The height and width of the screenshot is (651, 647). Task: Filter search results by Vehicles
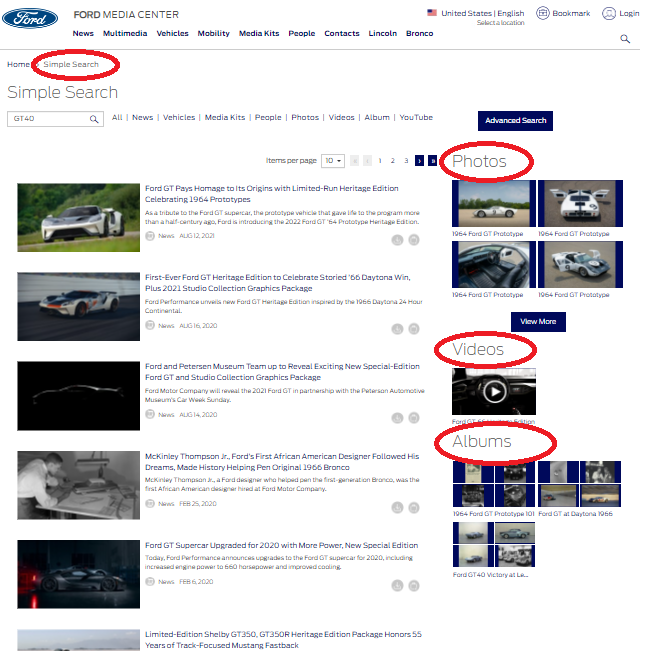(179, 117)
